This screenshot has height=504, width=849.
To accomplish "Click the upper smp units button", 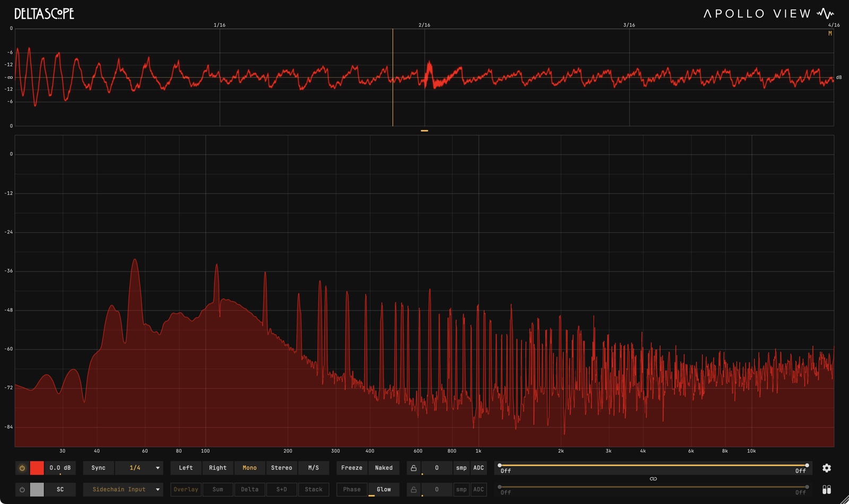I will tap(462, 468).
